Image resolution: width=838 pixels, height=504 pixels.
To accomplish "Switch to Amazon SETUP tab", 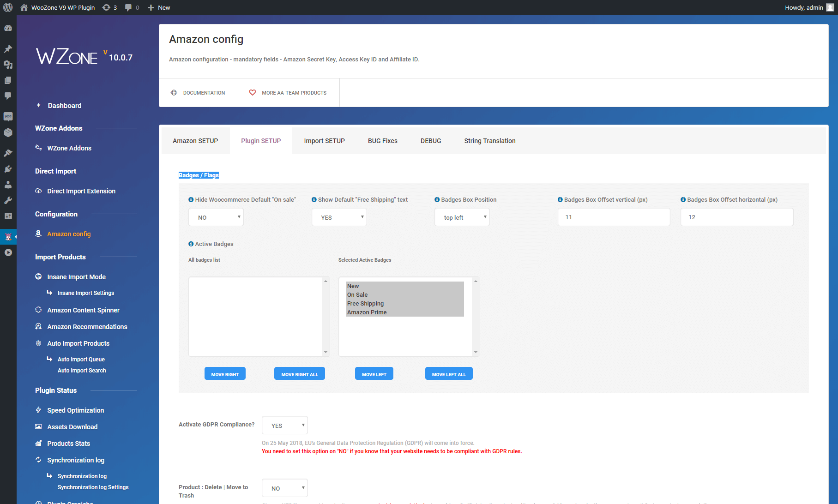I will [x=195, y=141].
